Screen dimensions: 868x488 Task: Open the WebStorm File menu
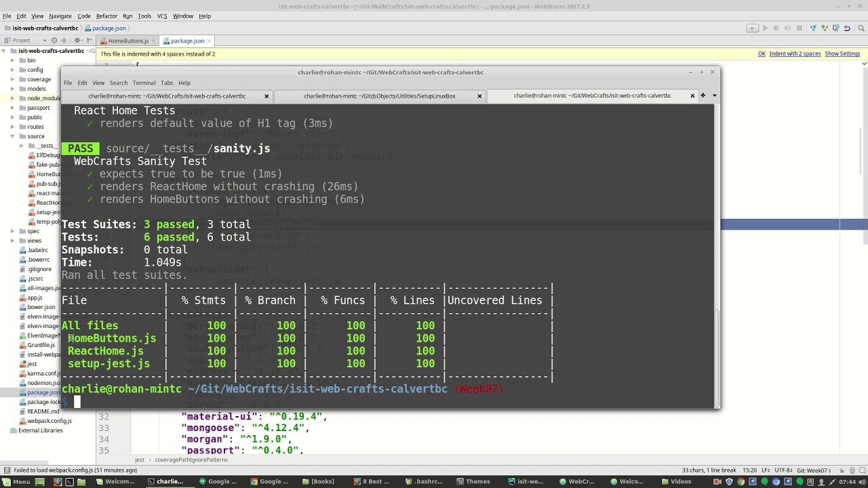pyautogui.click(x=7, y=16)
